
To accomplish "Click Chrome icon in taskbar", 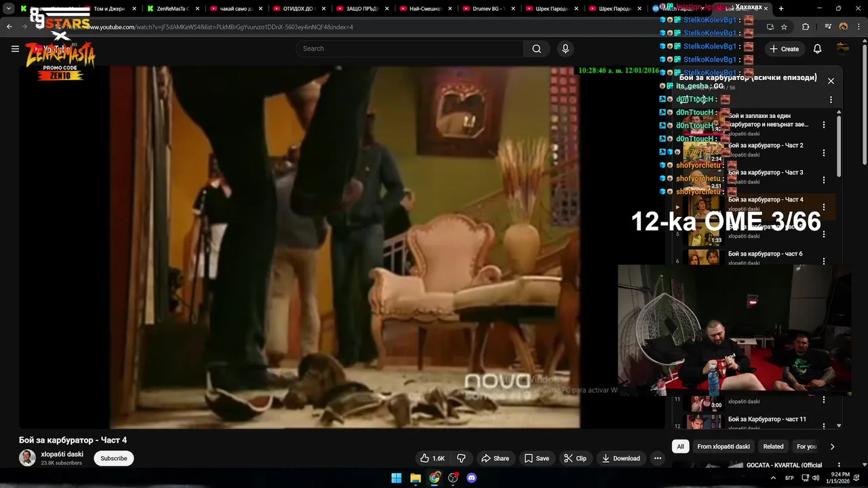I will coord(435,478).
